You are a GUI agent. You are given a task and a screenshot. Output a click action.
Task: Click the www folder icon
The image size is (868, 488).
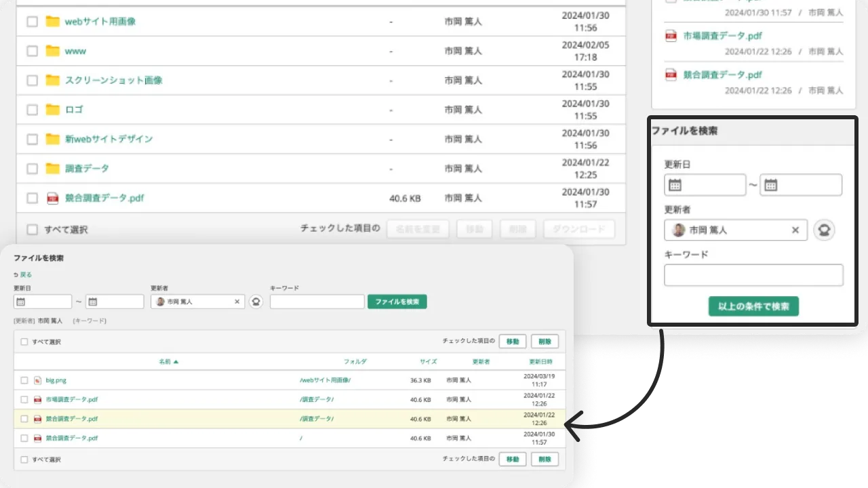click(x=53, y=51)
